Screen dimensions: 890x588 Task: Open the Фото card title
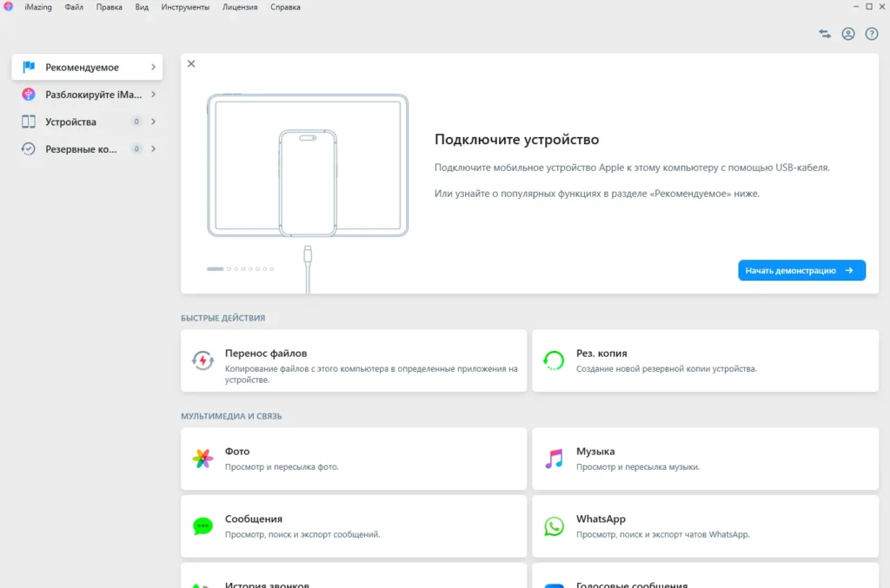(237, 451)
